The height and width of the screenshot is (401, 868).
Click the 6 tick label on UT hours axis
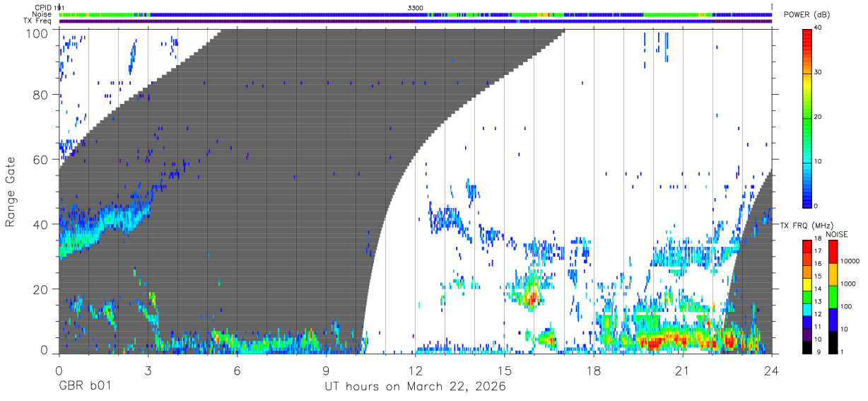(x=237, y=371)
